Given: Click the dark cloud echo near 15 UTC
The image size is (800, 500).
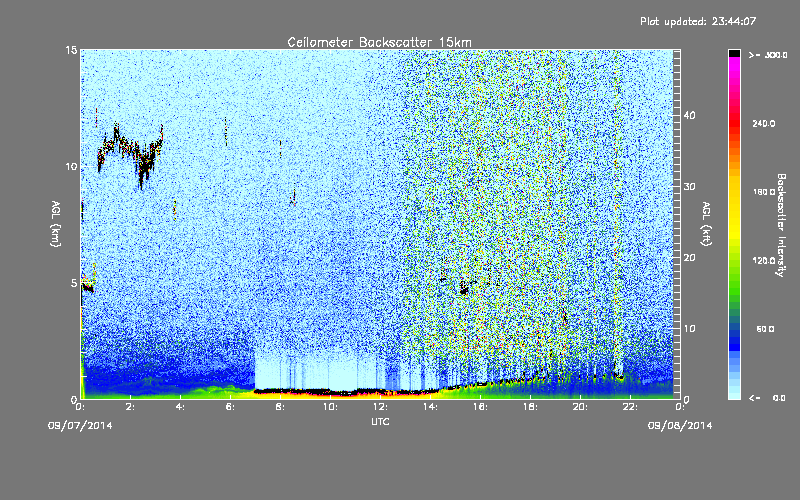Looking at the screenshot, I should point(464,290).
